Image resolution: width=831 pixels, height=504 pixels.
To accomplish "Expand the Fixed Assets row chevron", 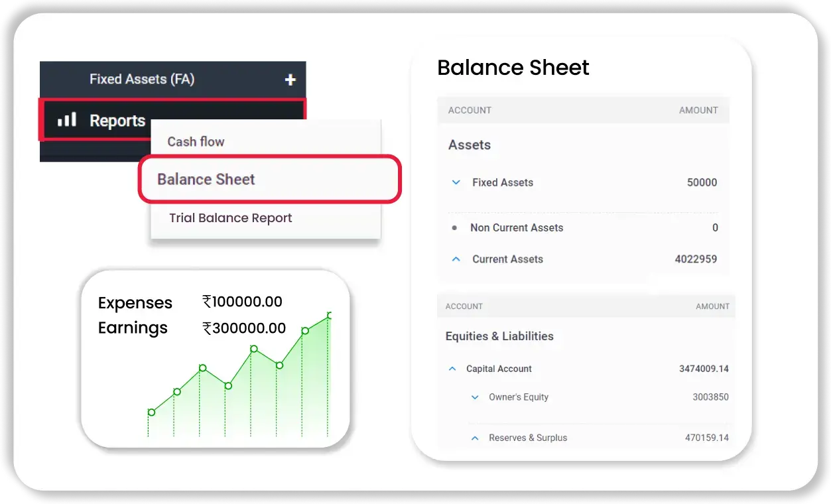I will point(456,182).
